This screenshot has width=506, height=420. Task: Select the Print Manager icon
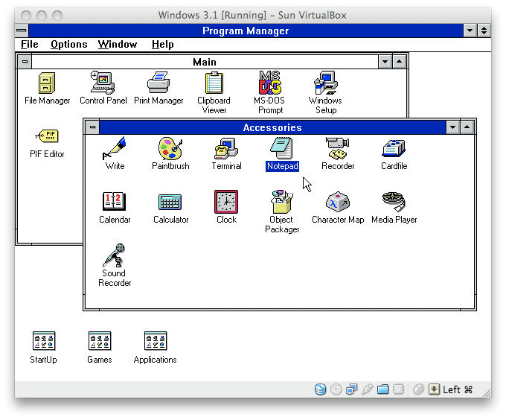158,83
